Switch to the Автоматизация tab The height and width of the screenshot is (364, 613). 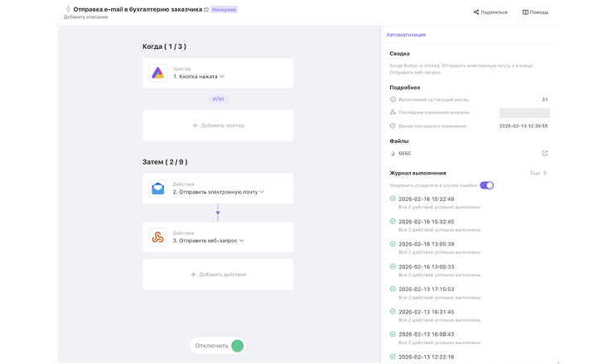click(x=406, y=35)
